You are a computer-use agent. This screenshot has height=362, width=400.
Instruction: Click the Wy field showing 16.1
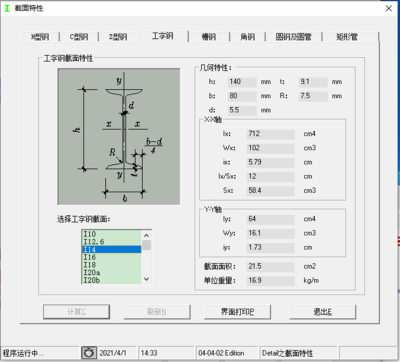point(271,233)
